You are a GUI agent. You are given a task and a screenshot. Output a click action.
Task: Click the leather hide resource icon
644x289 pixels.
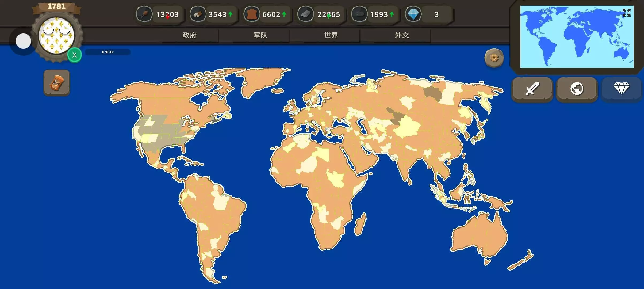pyautogui.click(x=252, y=14)
